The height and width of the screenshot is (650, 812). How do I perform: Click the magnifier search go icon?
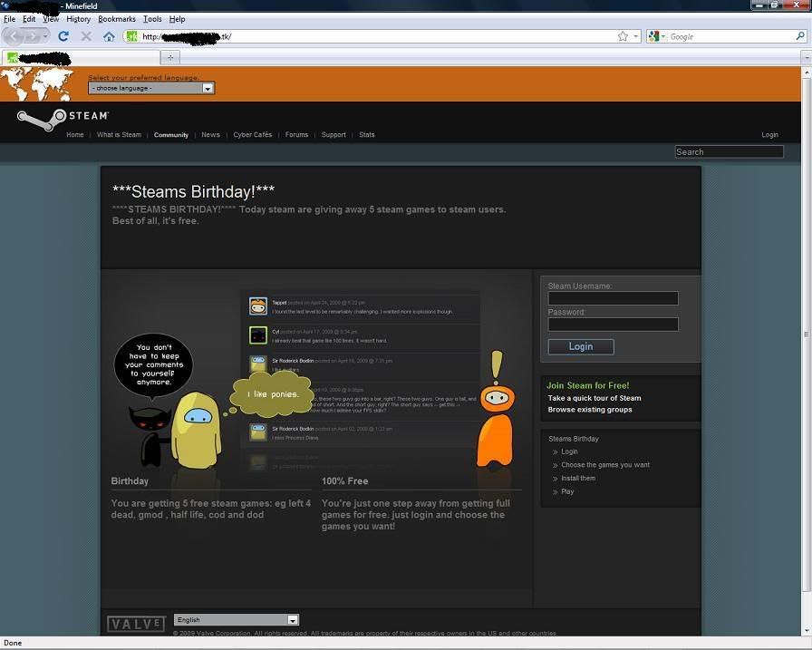click(800, 36)
